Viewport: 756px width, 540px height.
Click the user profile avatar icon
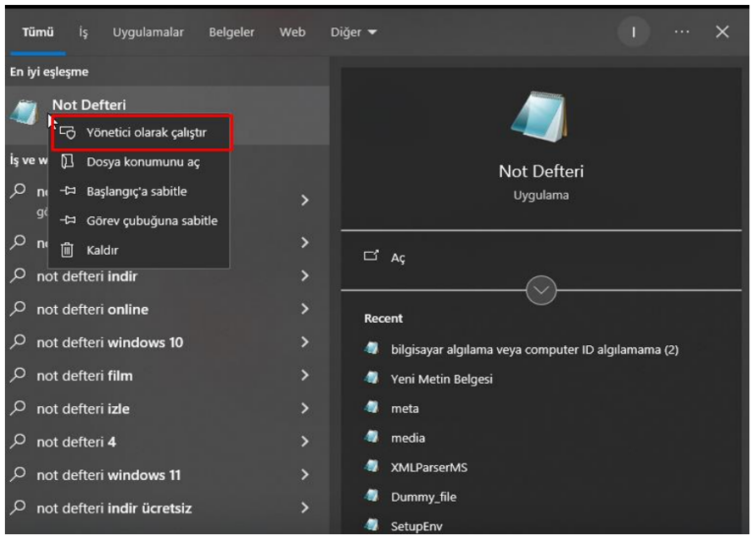(x=633, y=32)
